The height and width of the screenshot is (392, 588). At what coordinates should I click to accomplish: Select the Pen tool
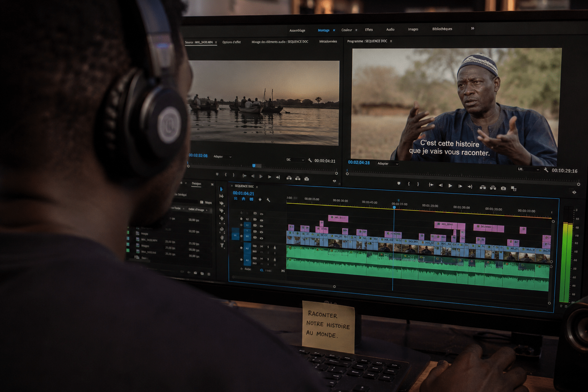click(x=222, y=229)
